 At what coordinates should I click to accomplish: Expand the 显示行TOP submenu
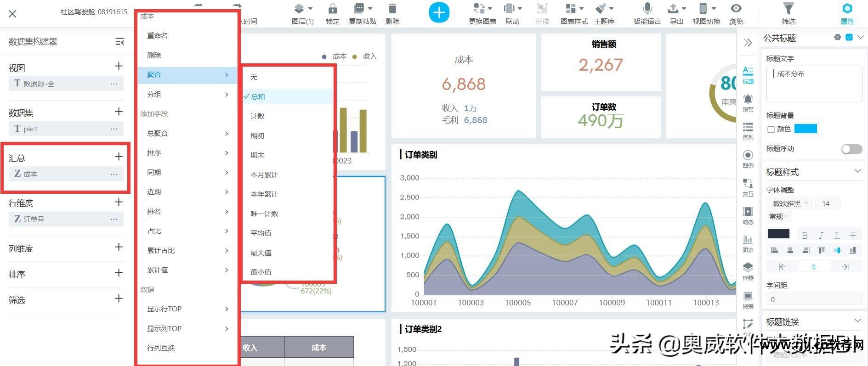coord(187,309)
